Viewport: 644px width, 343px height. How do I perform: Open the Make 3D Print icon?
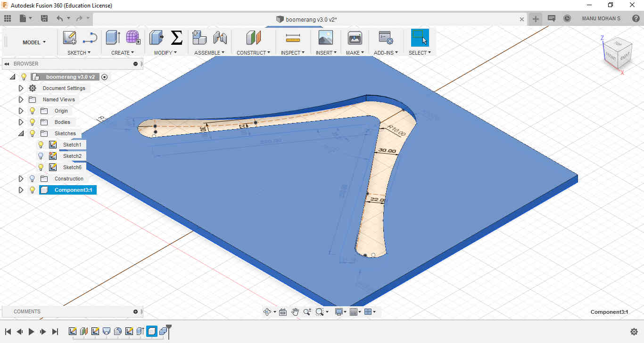coord(355,38)
